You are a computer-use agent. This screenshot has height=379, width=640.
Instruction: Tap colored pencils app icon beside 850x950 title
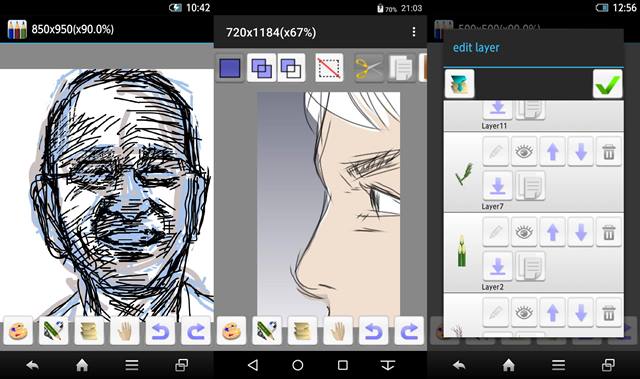17,29
